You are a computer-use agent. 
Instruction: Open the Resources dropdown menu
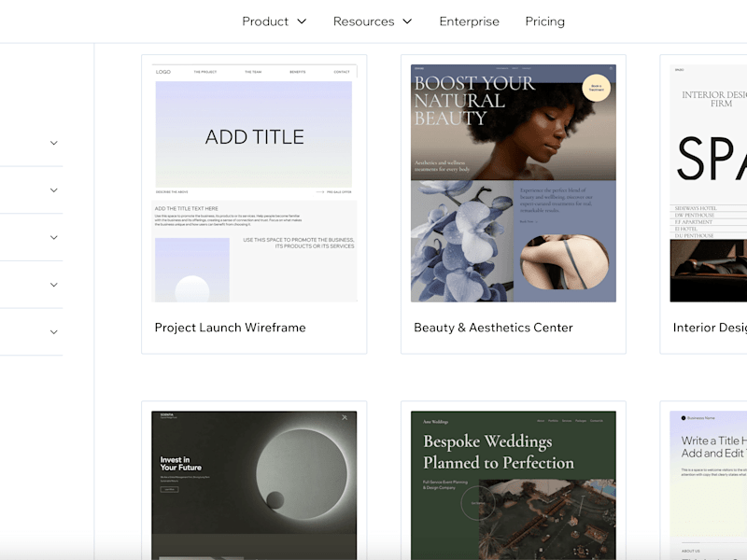[x=373, y=21]
